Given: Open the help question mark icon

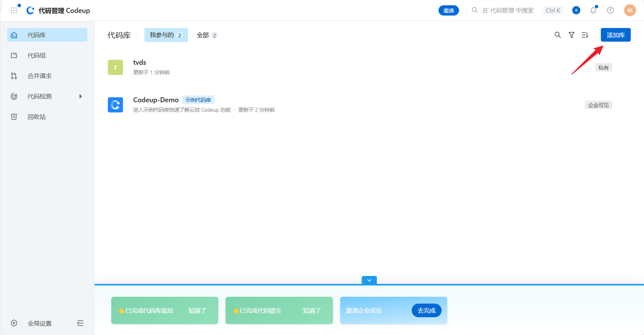Looking at the screenshot, I should point(610,10).
